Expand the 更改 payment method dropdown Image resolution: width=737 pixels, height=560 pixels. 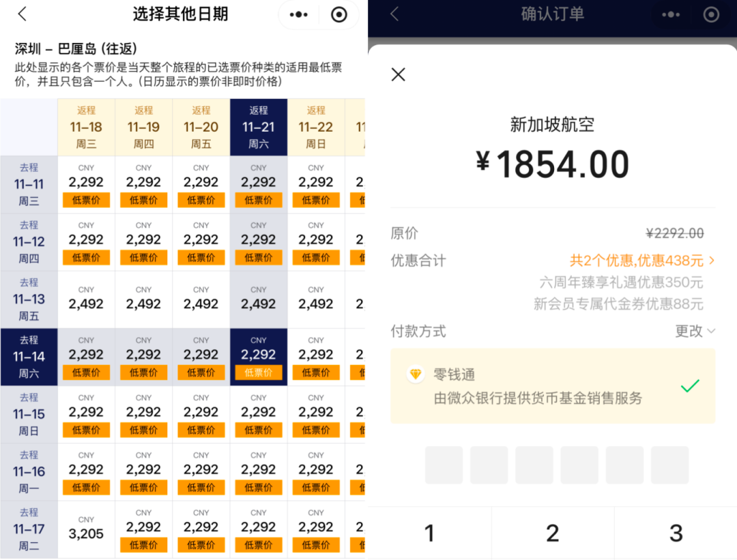[x=695, y=331]
